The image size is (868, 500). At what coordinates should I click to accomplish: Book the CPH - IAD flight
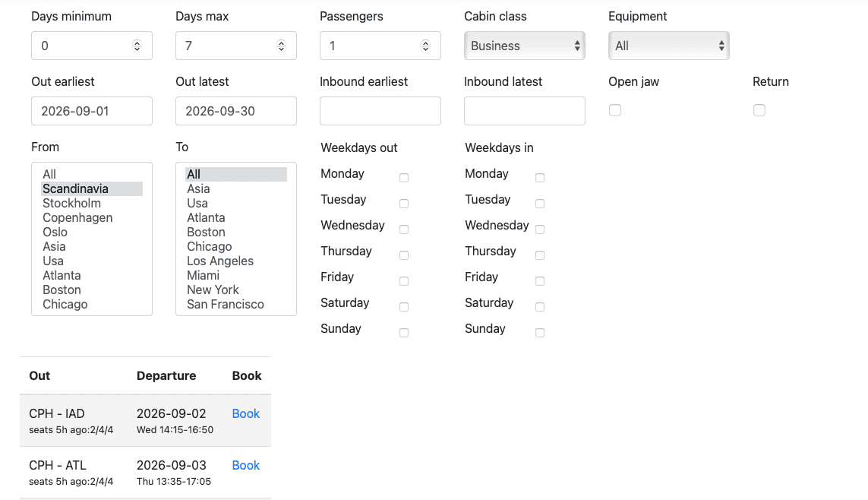pos(245,413)
